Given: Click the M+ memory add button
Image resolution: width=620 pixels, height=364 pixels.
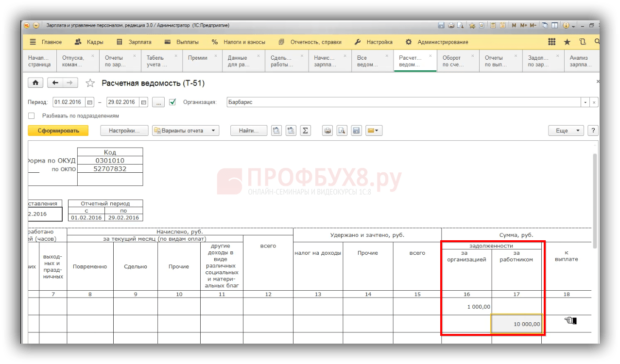Looking at the screenshot, I should pos(523,25).
